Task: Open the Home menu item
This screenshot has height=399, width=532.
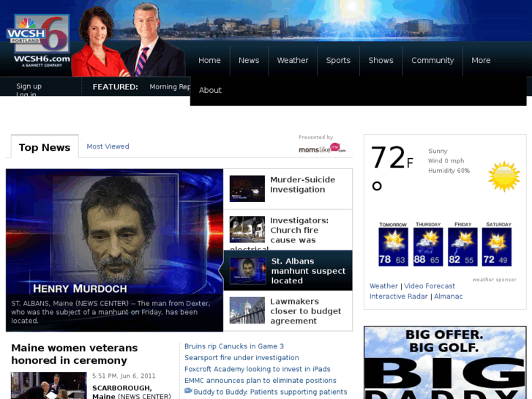Action: 209,61
